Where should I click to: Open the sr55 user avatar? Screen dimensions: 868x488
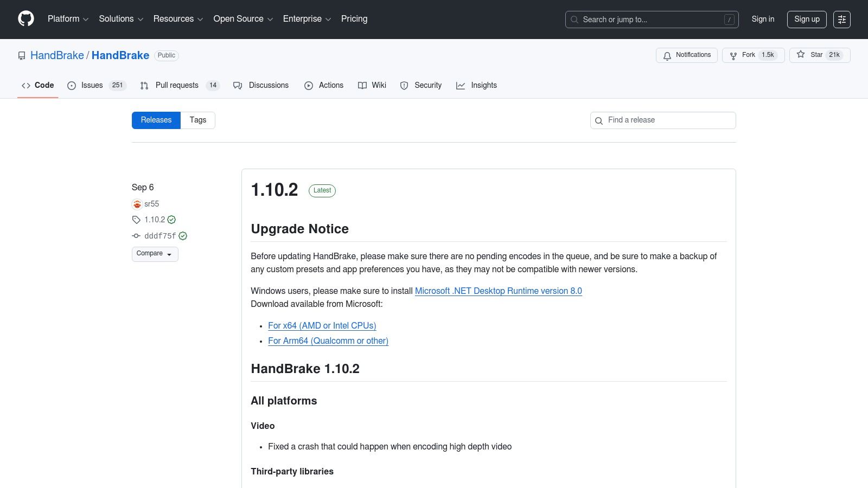click(137, 204)
